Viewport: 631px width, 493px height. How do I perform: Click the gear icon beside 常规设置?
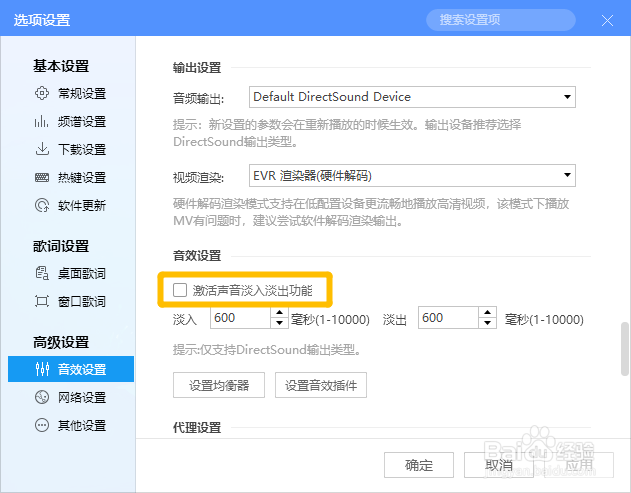(x=42, y=93)
